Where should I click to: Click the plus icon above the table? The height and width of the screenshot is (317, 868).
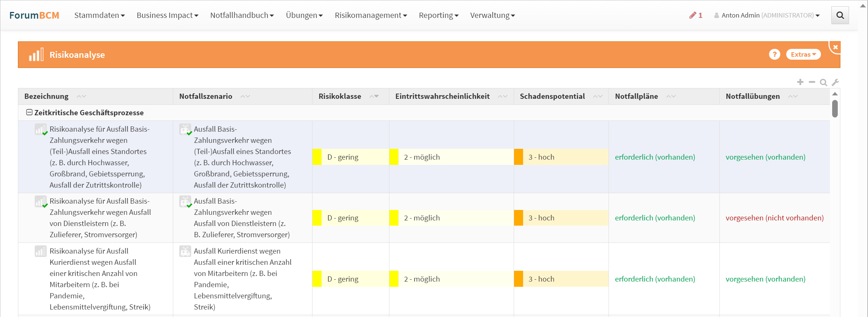pos(800,82)
